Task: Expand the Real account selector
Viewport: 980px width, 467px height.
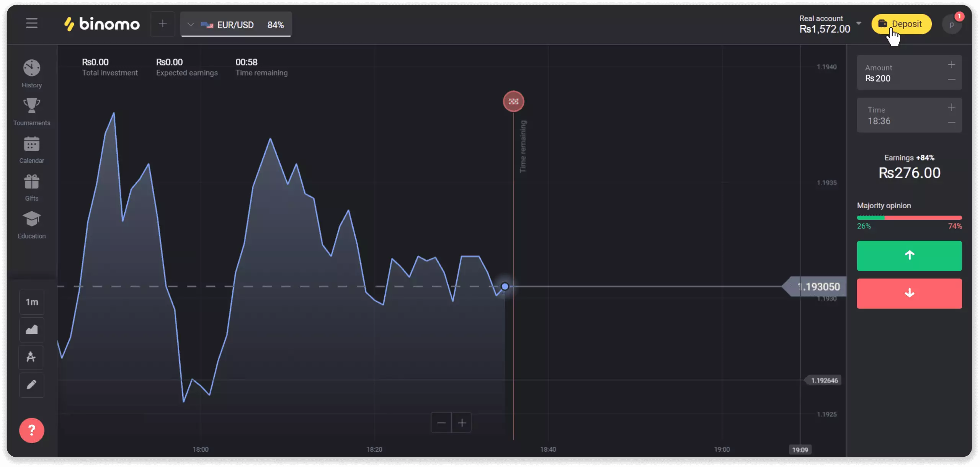Action: click(859, 24)
